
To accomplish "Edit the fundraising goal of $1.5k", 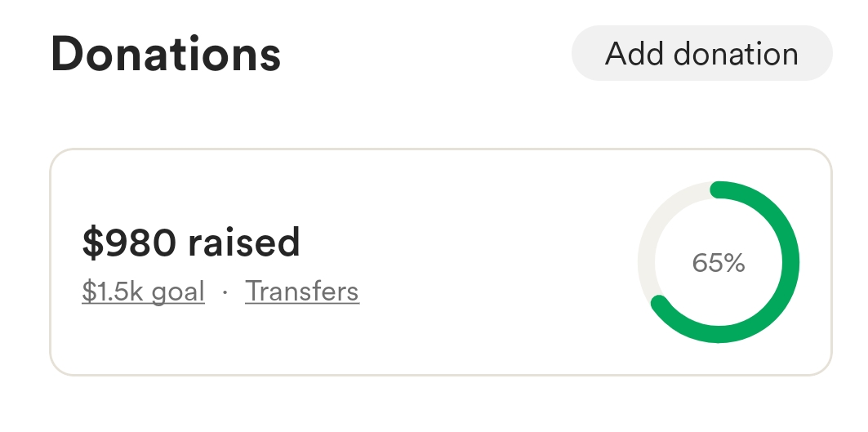I will pos(143,292).
